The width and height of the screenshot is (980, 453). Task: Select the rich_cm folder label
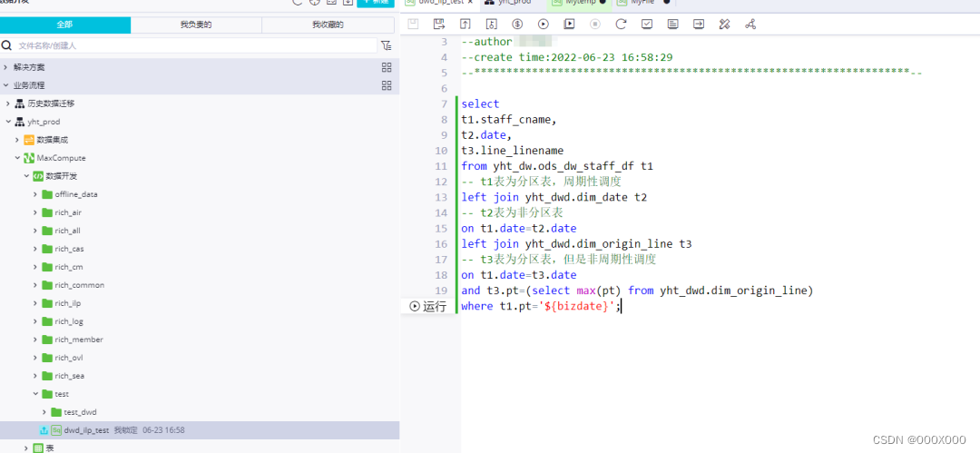click(69, 267)
